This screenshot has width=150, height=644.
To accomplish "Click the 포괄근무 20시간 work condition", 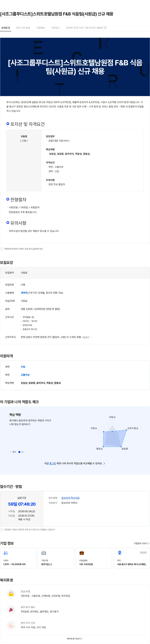I will [x=30, y=329].
